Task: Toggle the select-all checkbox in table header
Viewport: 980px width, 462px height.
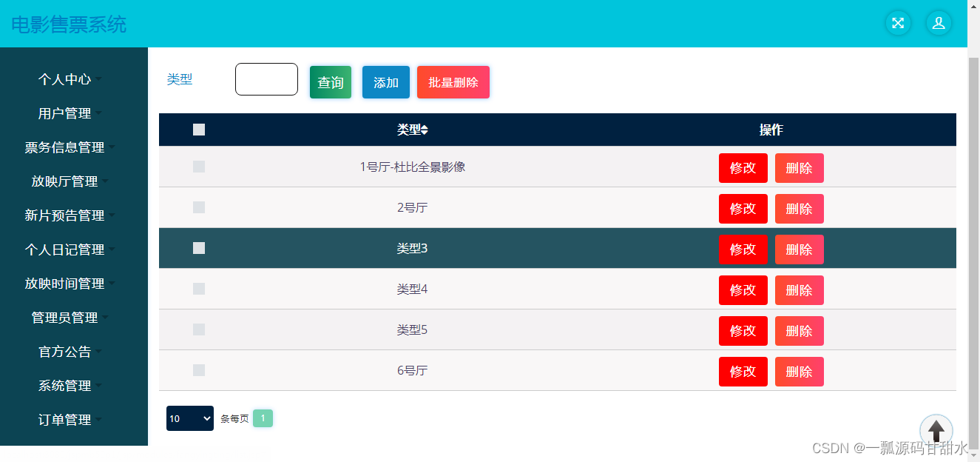Action: (199, 130)
